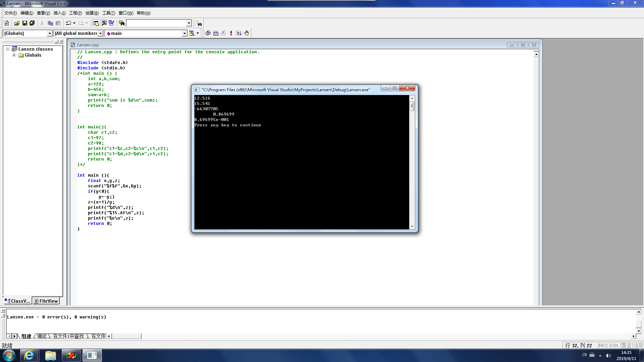
Task: Toggle the Workspace pane button
Action: click(x=96, y=23)
